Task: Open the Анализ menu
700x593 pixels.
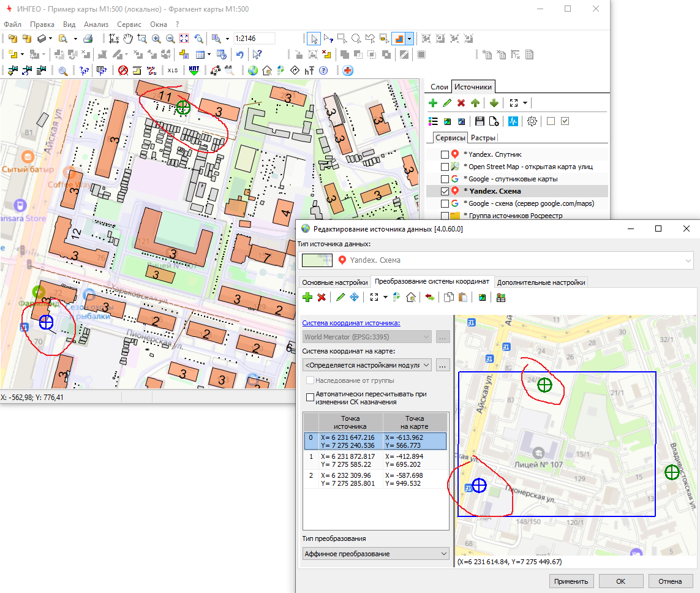Action: (x=96, y=25)
